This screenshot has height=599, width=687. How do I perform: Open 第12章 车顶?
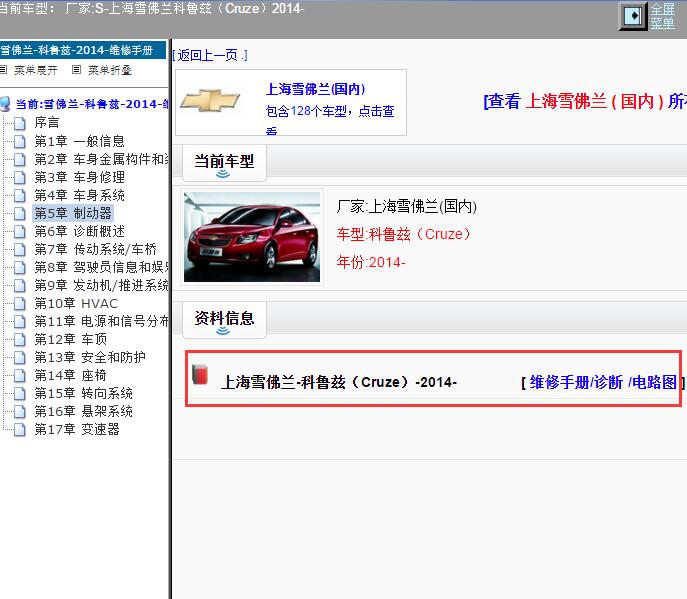[71, 339]
